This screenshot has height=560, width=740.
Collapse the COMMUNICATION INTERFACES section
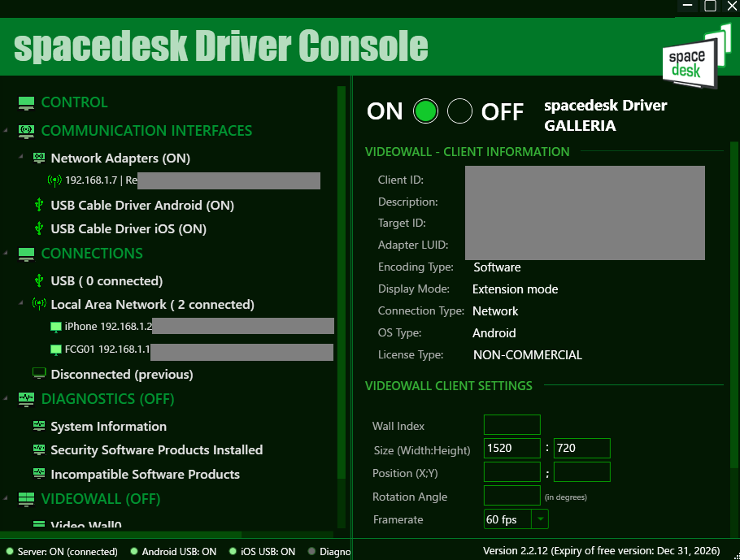7,131
